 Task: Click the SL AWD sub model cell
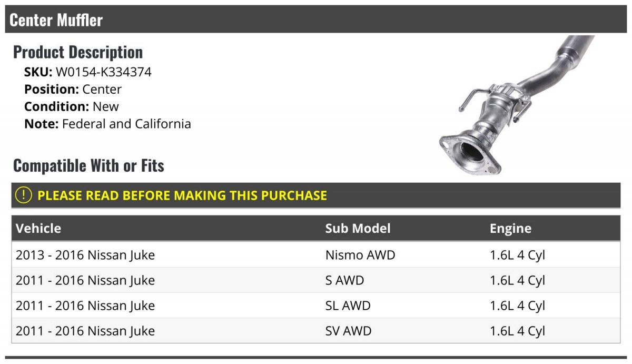coord(348,306)
